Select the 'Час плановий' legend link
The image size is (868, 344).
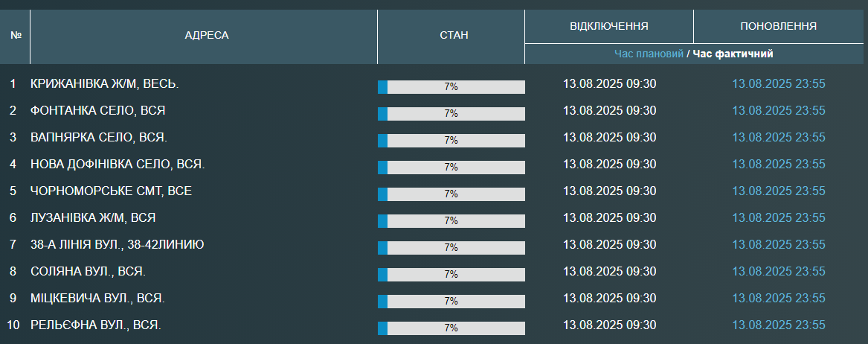tap(649, 54)
